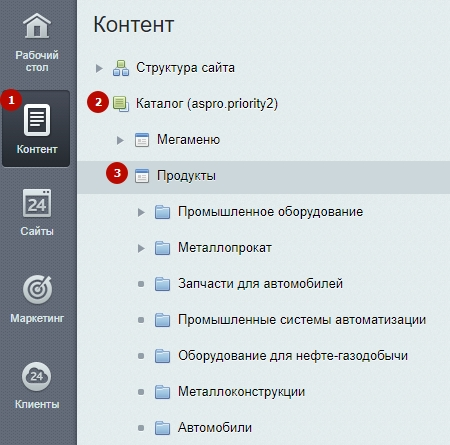Click the Продукты label in tree
The height and width of the screenshot is (445, 450).
[x=186, y=176]
